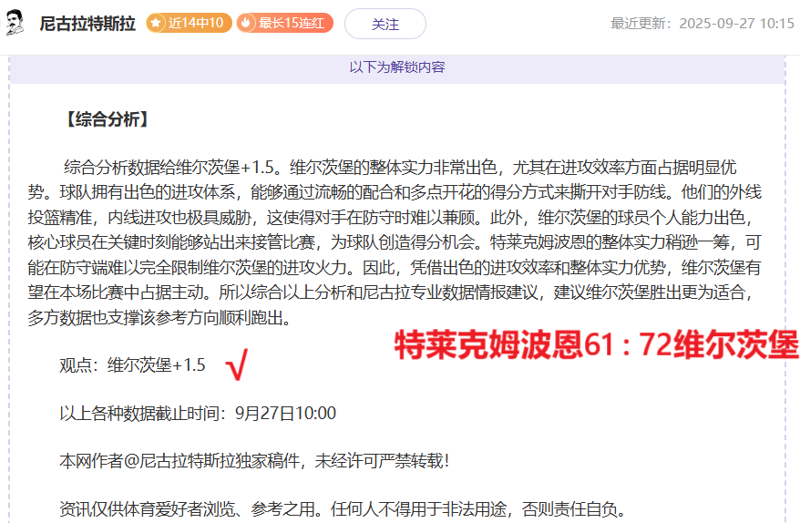
Task: Click the disclaimer line starting with 资讯仅供体育爱好者
Action: 342,510
